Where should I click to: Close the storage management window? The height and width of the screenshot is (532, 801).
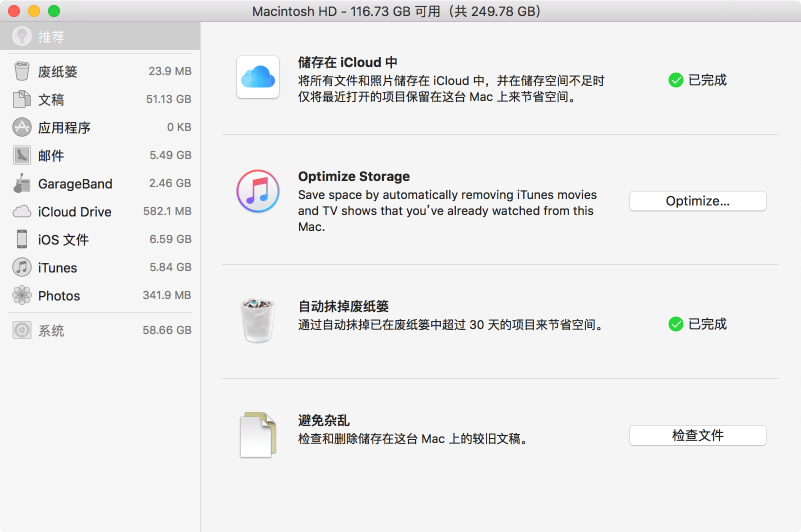point(14,11)
